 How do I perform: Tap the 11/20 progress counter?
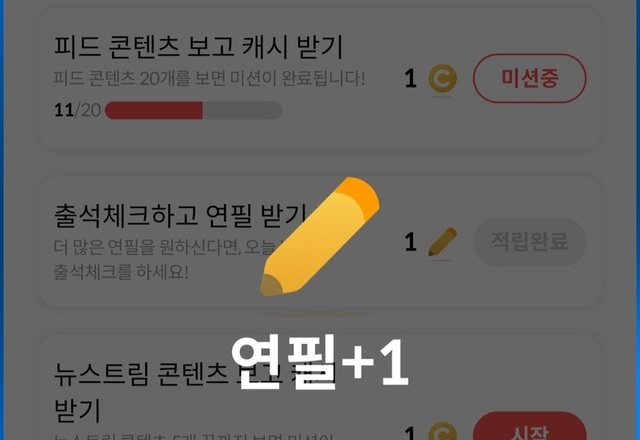click(x=77, y=110)
